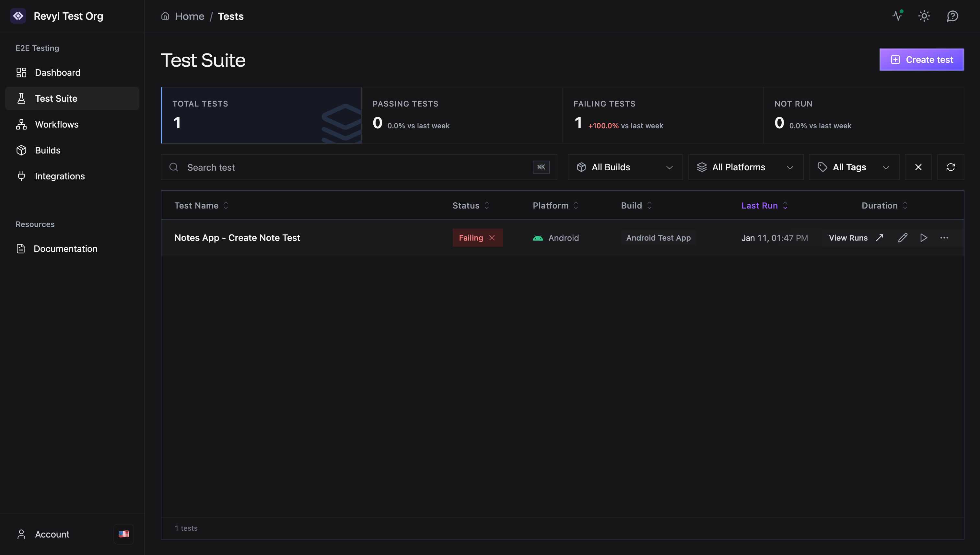Open the help chat icon

pyautogui.click(x=952, y=16)
